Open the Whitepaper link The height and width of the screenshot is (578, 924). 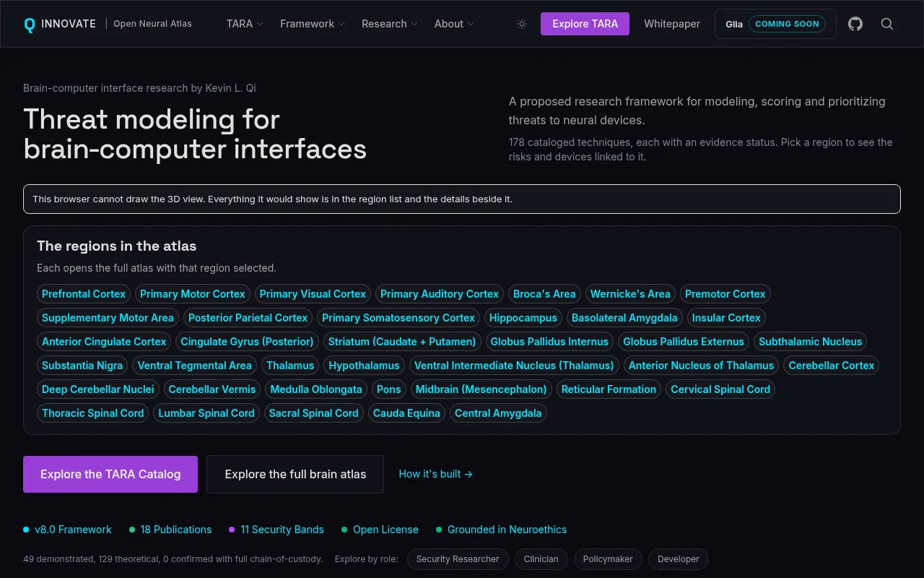(x=672, y=24)
